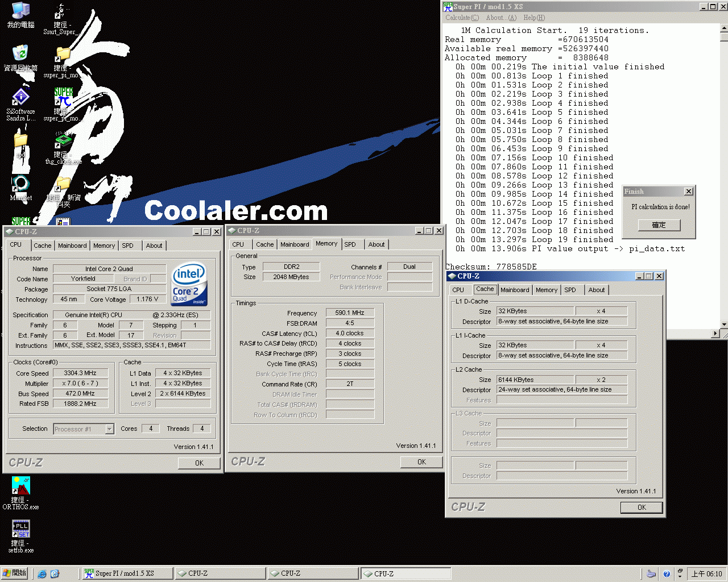Open the spd folder on desktop

click(20, 145)
